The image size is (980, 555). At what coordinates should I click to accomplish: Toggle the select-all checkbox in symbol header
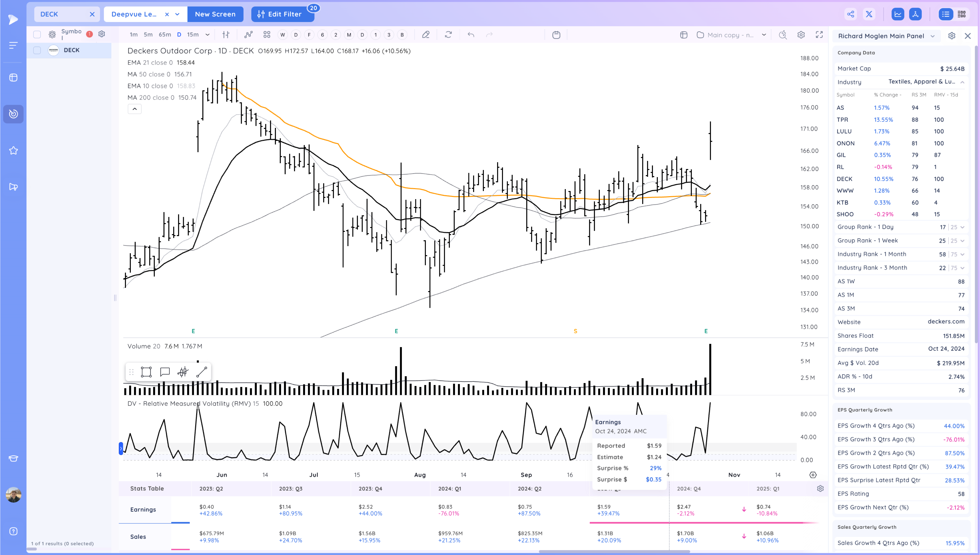pos(37,34)
